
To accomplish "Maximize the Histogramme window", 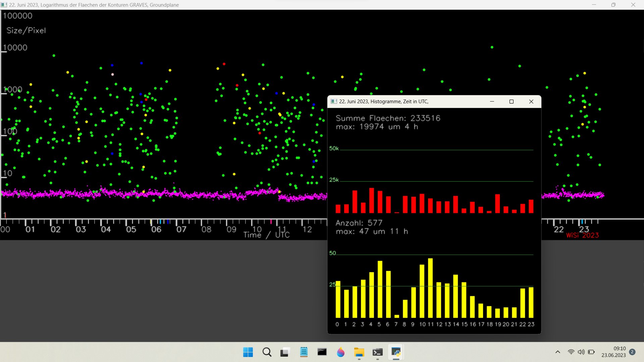I will tap(512, 102).
